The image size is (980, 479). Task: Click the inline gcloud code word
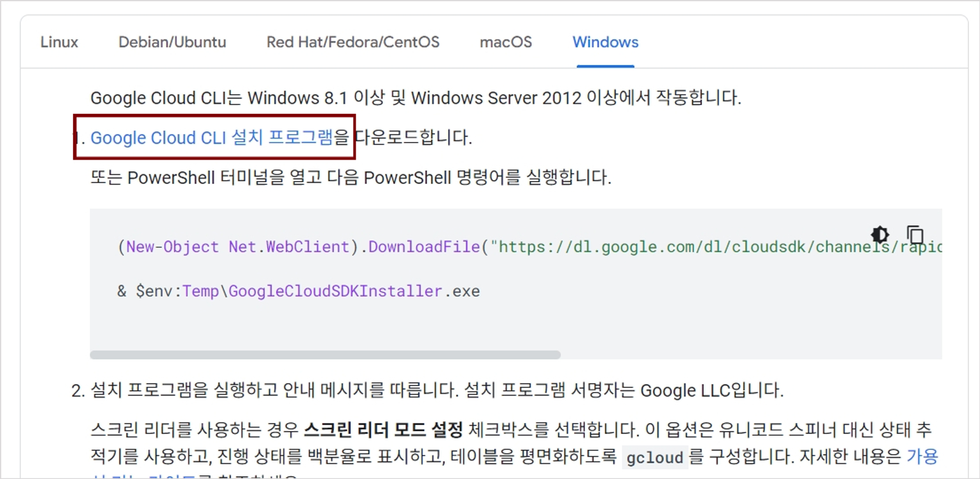(x=655, y=457)
